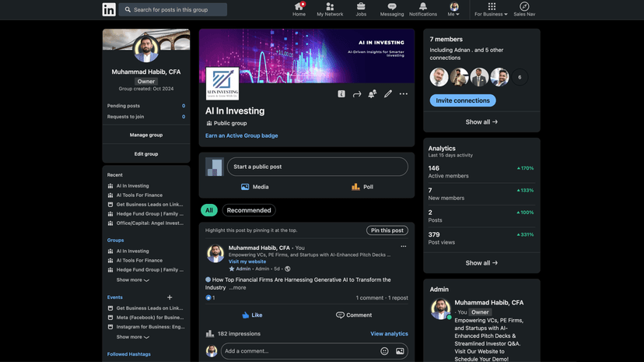The width and height of the screenshot is (644, 362).
Task: Click the Comment speech bubble button
Action: 354,315
